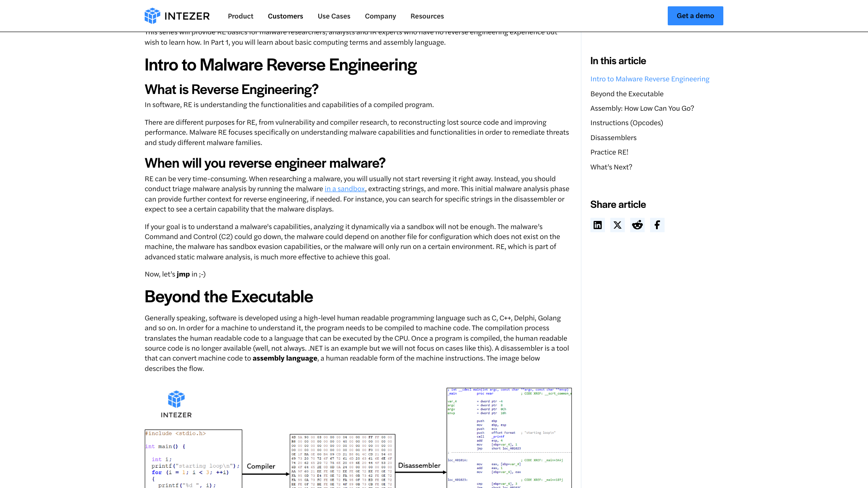Screen dimensions: 868x488
Task: Share article on LinkedIn
Action: tap(598, 225)
